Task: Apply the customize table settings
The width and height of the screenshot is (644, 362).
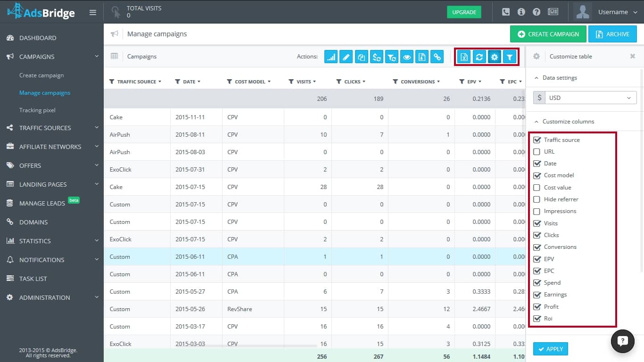Action: pos(551,349)
